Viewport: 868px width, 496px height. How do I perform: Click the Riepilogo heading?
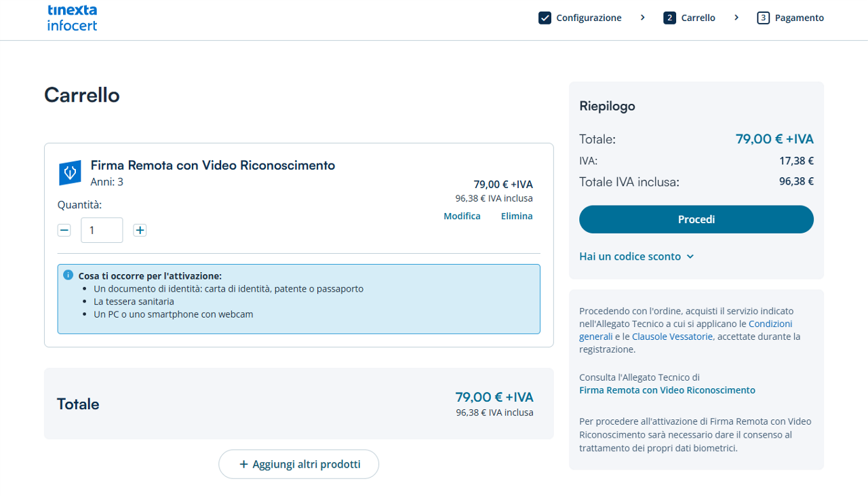607,107
